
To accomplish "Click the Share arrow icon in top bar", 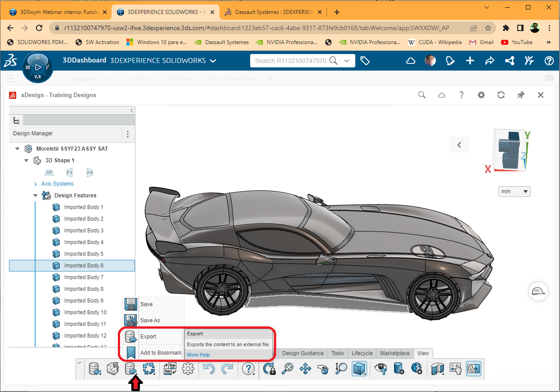I will (x=490, y=61).
